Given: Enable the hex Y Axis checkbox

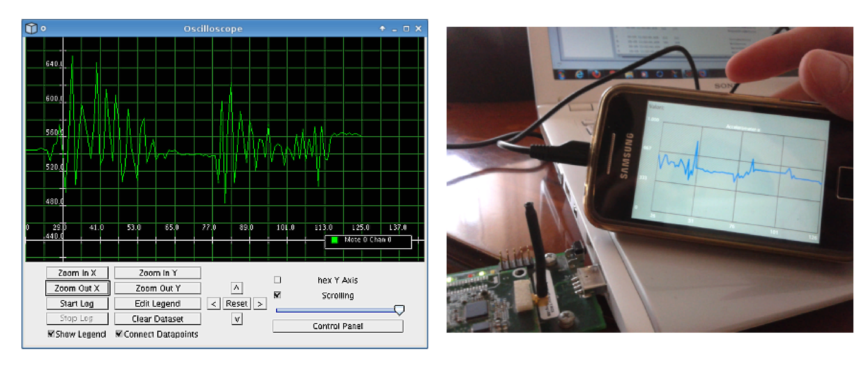Looking at the screenshot, I should click(277, 280).
